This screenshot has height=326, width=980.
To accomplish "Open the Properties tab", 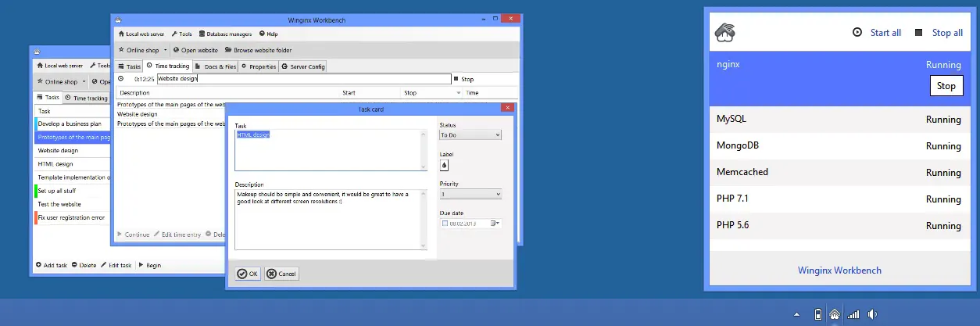I will pos(259,67).
